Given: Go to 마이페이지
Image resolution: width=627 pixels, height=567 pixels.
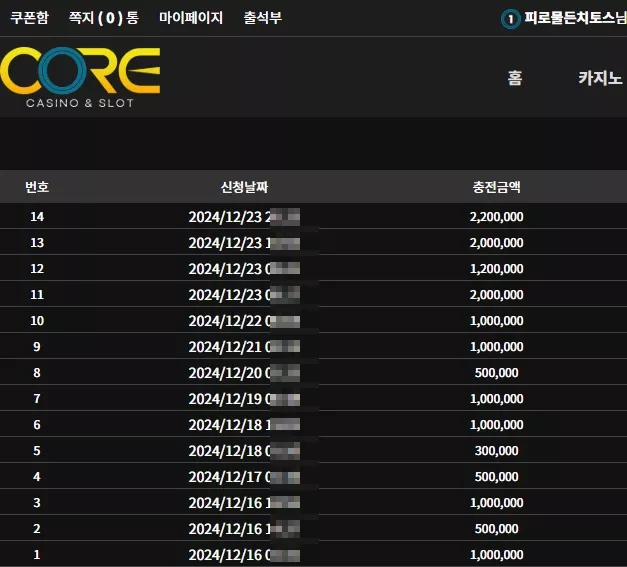Looking at the screenshot, I should click(191, 18).
